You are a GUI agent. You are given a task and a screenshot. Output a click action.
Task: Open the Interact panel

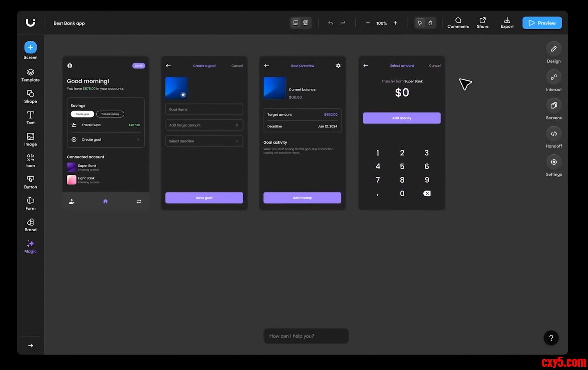tap(554, 77)
